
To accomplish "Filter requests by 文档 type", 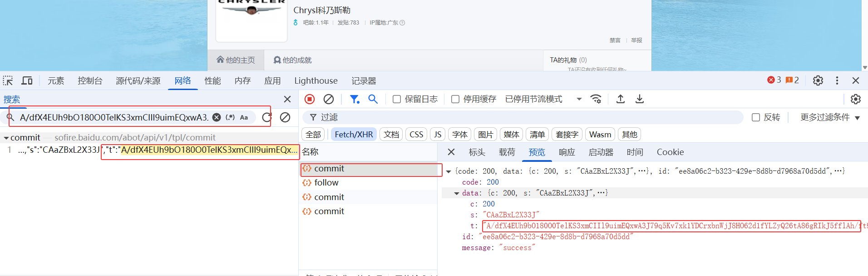I will tap(391, 135).
